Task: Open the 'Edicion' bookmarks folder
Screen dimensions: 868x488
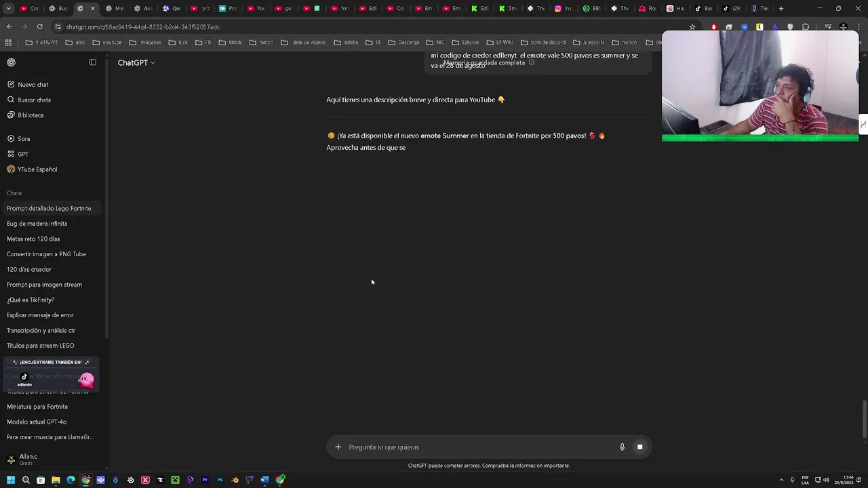Action: 466,42
